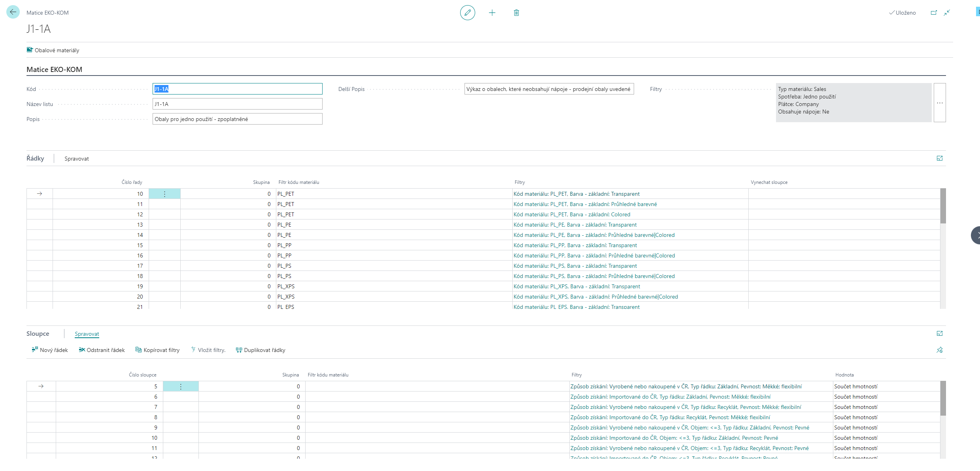This screenshot has width=980, height=471.
Task: Open filter link for row 19 PL_XPS Transparent
Action: [x=577, y=286]
